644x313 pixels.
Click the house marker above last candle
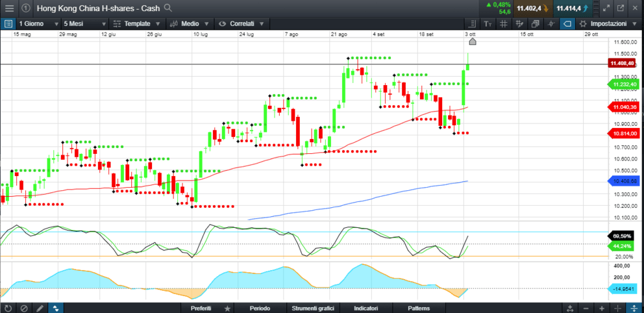(x=473, y=42)
